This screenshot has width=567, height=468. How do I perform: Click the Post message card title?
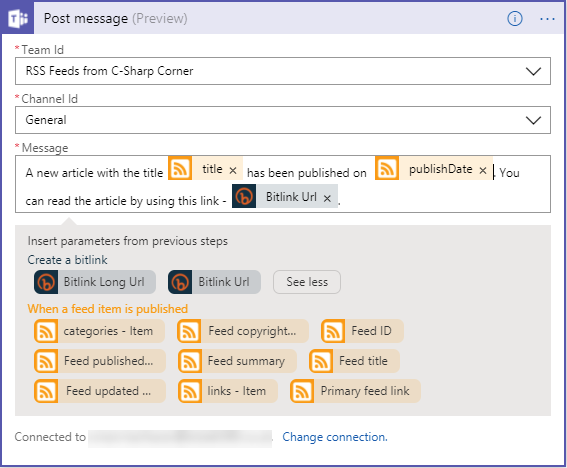point(116,18)
